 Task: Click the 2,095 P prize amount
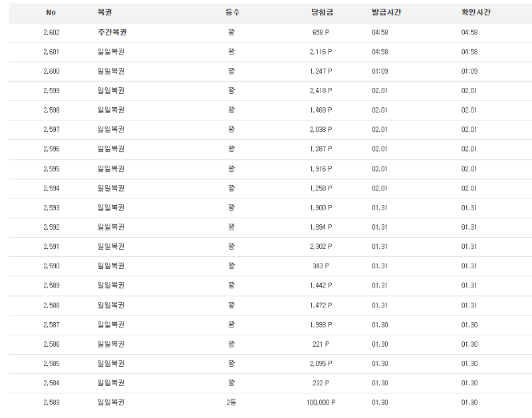321,363
